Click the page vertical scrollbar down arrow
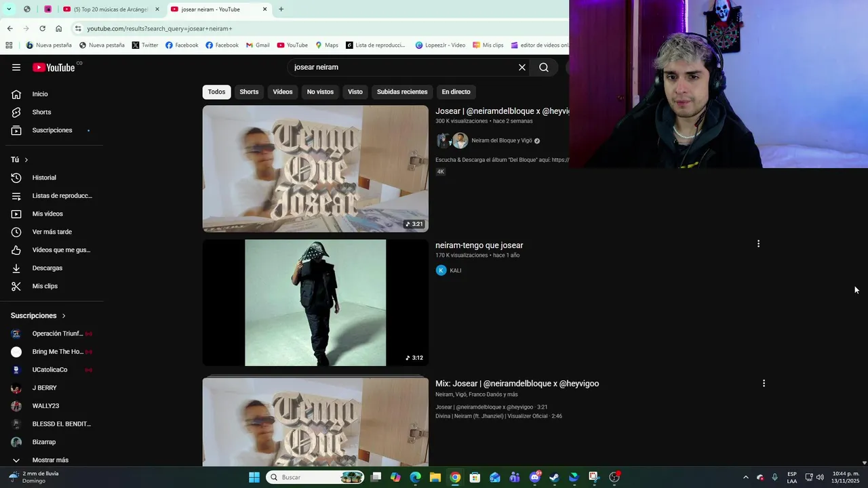 863,462
